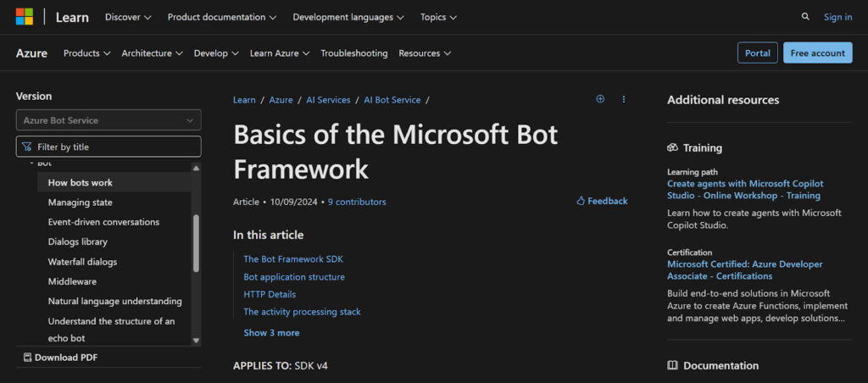Click the Portal button
Image resolution: width=868 pixels, height=383 pixels.
coord(757,53)
